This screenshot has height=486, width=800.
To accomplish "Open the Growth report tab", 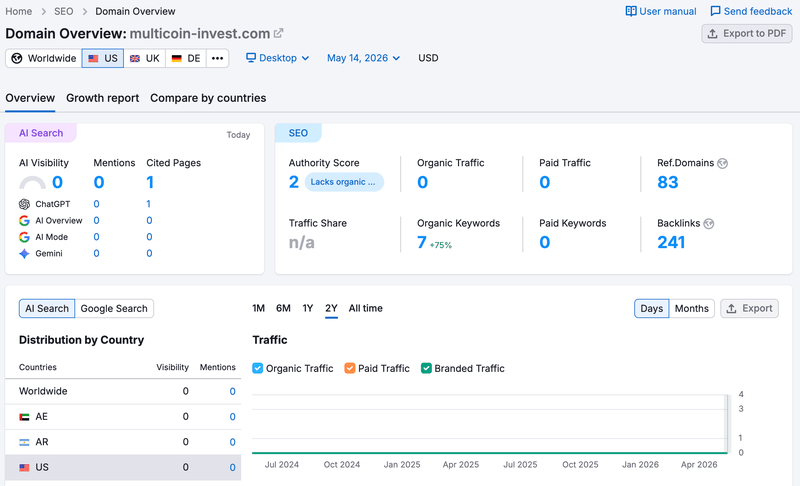I will (x=103, y=98).
